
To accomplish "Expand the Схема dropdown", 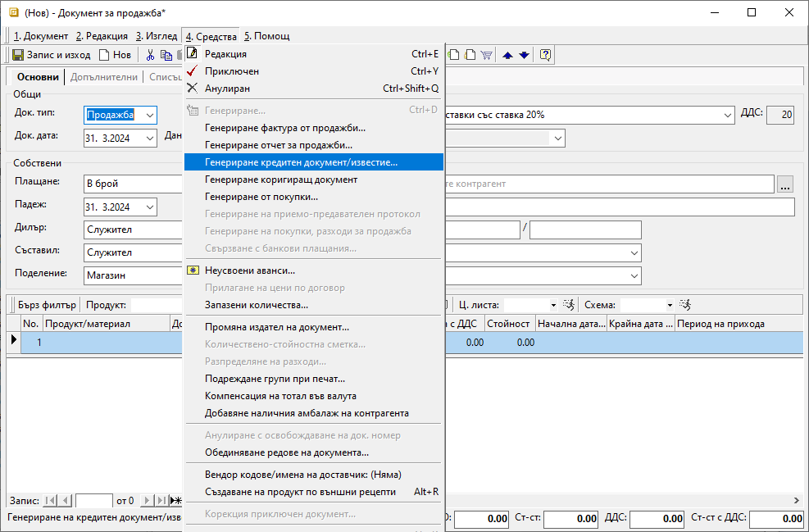I will [x=669, y=305].
